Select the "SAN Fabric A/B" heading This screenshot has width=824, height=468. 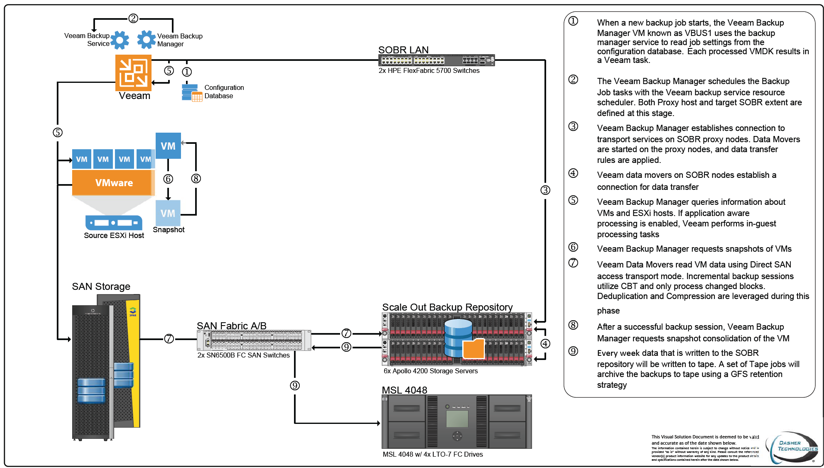[232, 326]
